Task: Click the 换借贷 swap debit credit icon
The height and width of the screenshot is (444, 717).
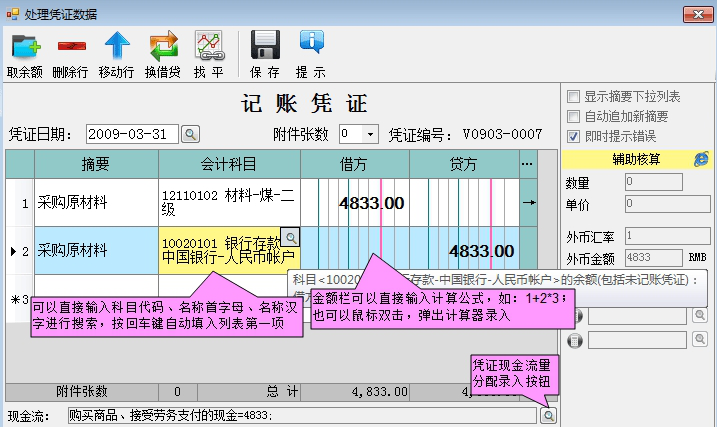Action: coord(164,46)
